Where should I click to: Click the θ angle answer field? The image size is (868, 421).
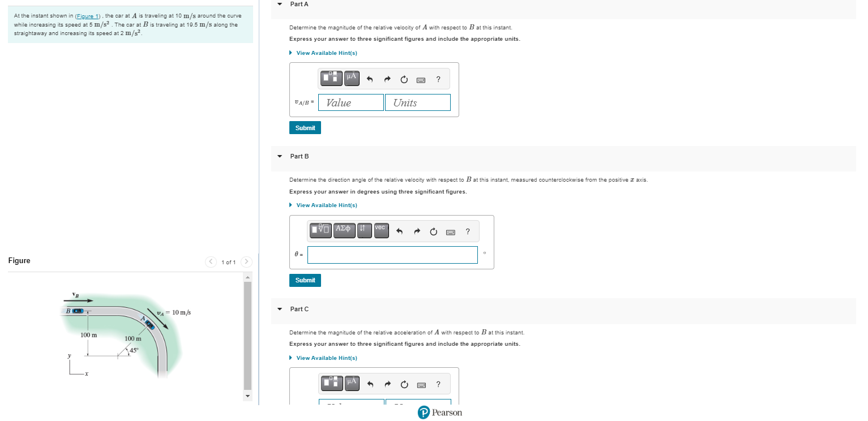393,255
